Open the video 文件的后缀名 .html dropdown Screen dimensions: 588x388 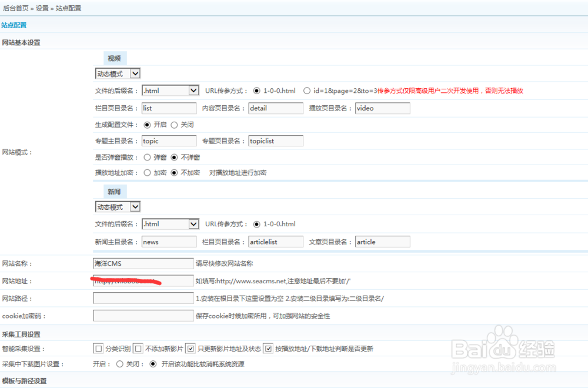click(170, 91)
